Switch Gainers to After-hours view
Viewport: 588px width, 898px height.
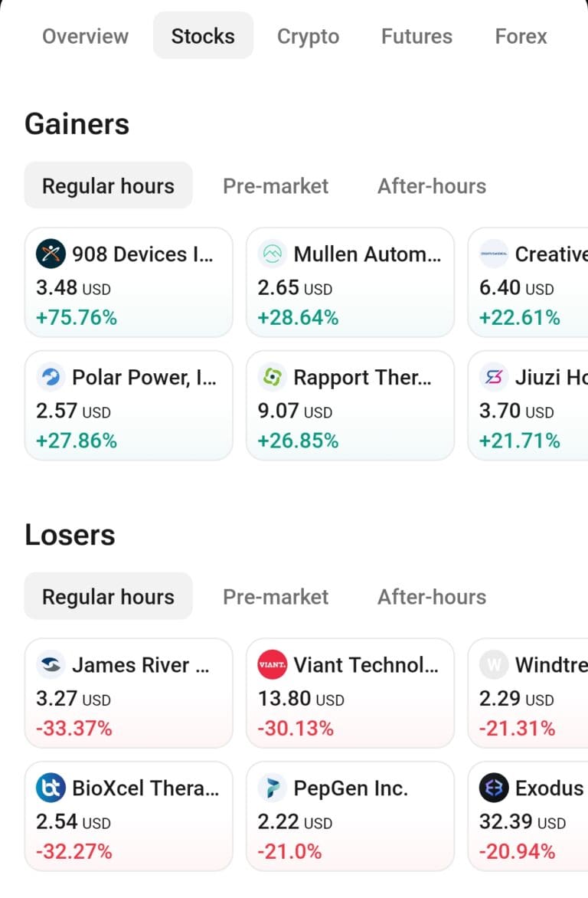[x=431, y=185]
